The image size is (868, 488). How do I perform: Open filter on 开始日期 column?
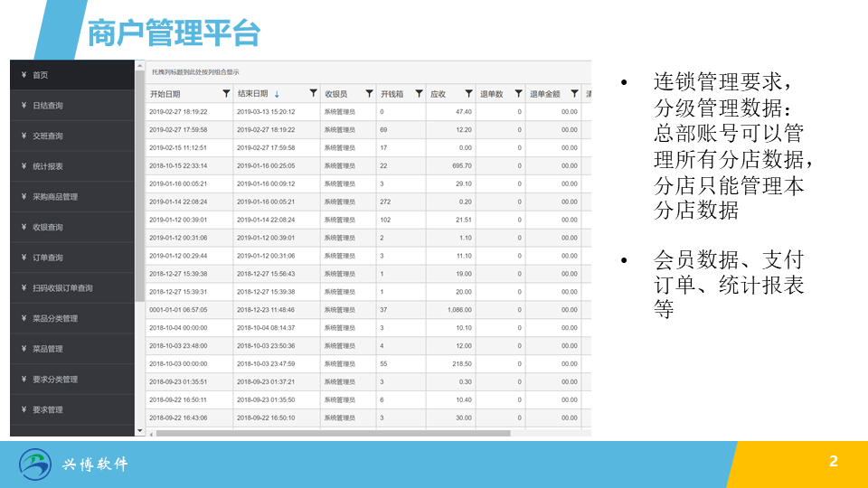coord(226,93)
